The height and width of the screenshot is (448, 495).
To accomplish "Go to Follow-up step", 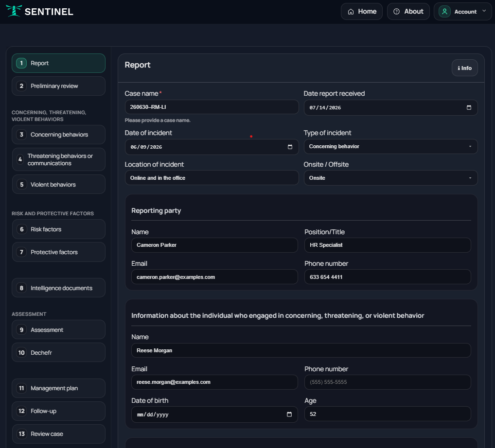I will (x=58, y=411).
